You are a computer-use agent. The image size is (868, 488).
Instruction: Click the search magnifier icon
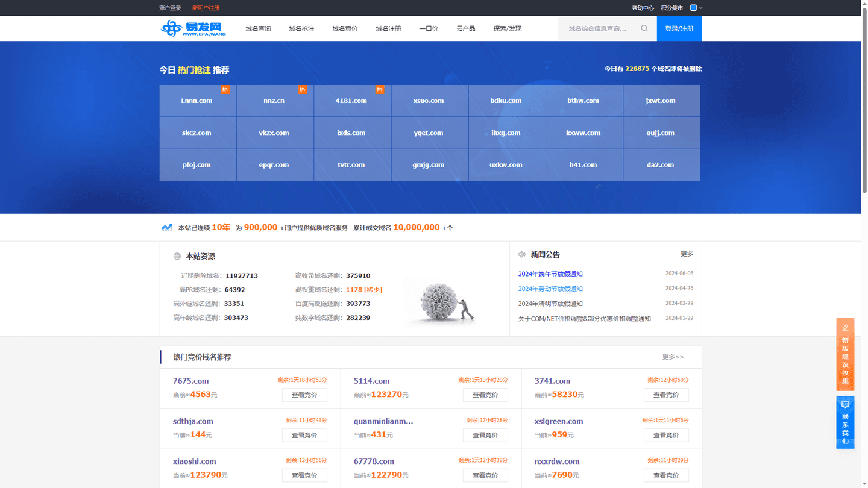644,28
